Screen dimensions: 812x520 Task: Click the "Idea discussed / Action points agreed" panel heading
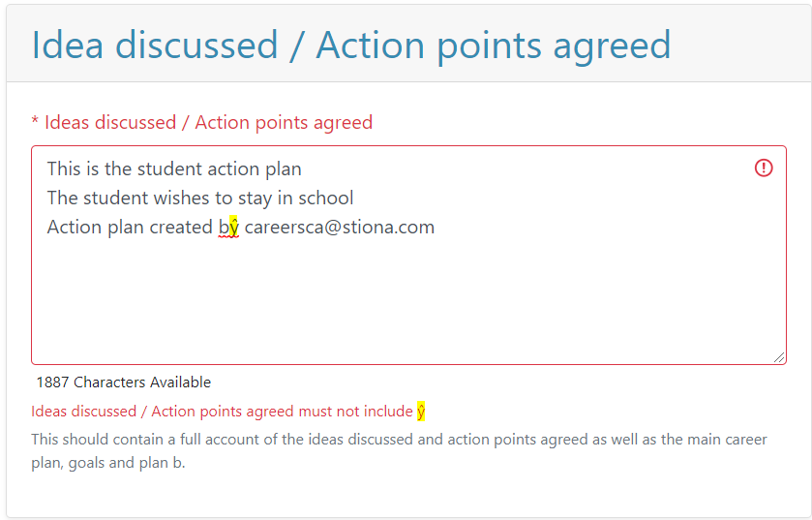351,46
